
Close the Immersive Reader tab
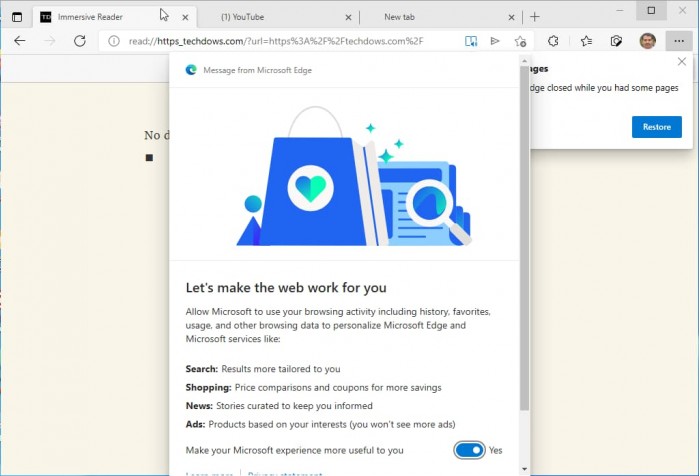[185, 17]
